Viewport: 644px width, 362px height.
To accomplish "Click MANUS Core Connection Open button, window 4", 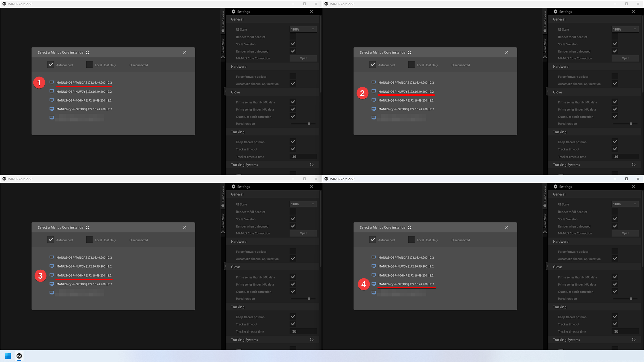I will pos(625,233).
